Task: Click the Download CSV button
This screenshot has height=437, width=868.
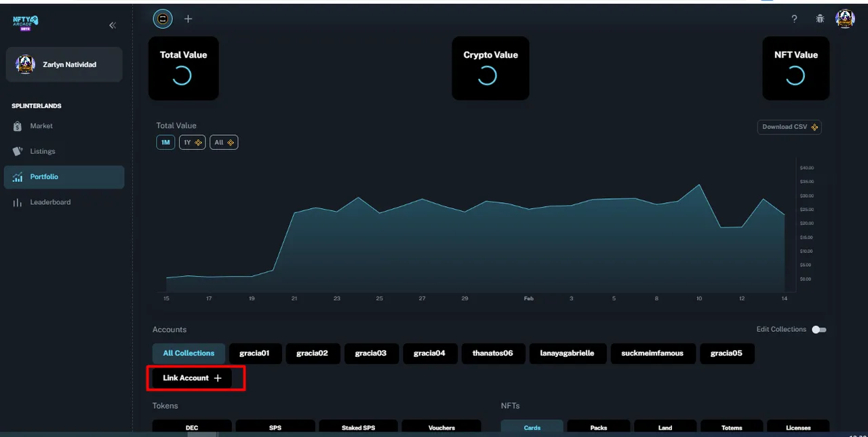Action: [x=789, y=127]
